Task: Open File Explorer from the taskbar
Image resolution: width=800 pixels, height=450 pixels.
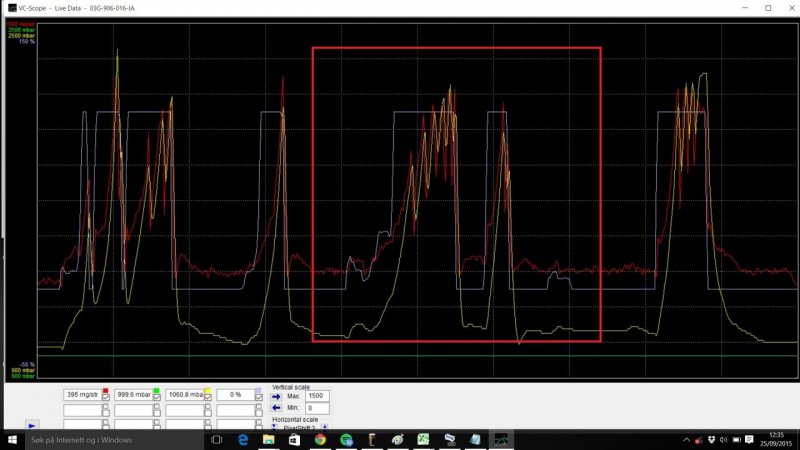Action: (268, 439)
